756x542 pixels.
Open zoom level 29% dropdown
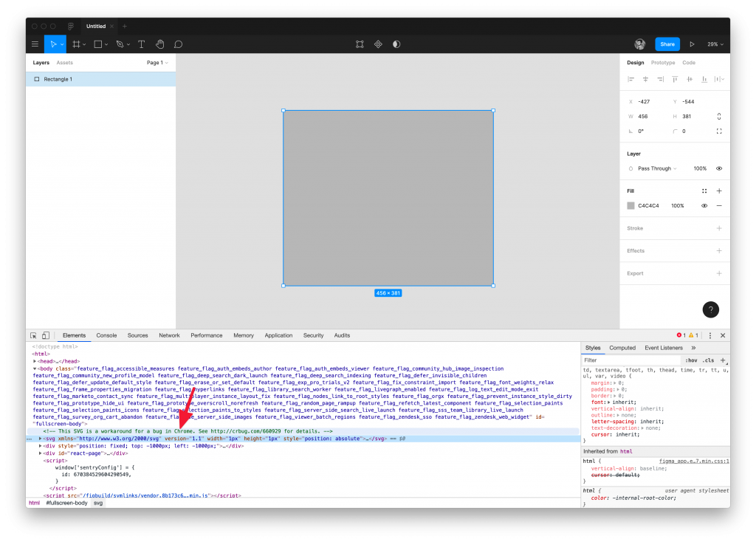point(715,44)
